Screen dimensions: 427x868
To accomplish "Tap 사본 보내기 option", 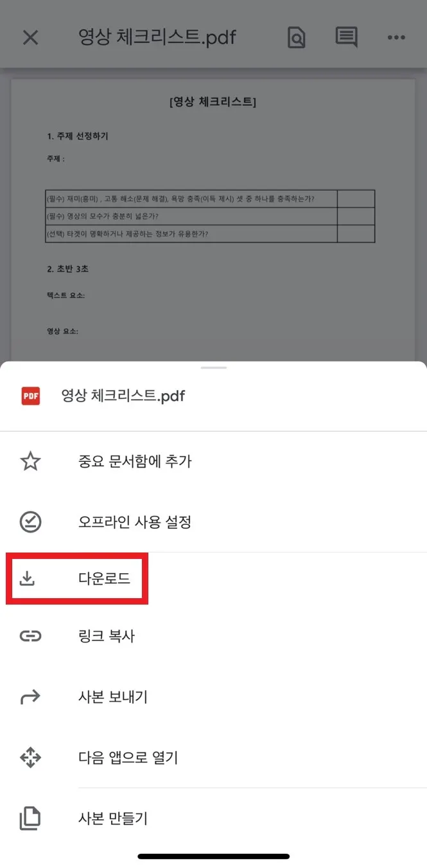I will click(213, 696).
